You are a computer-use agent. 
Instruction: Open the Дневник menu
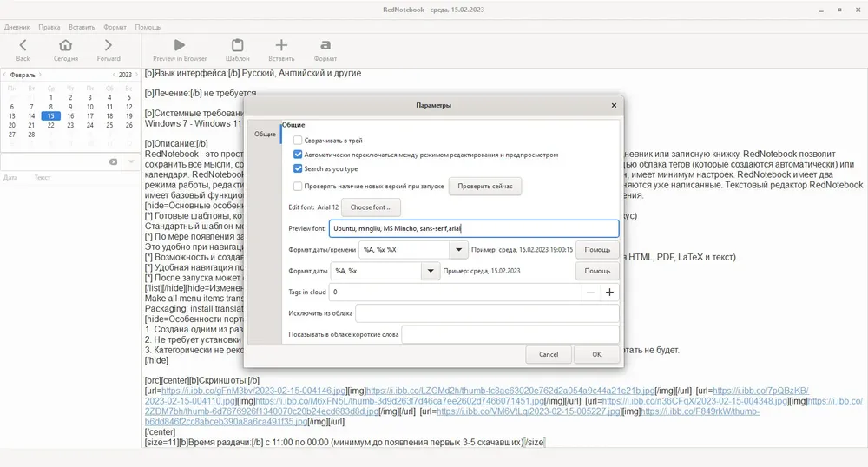pyautogui.click(x=17, y=27)
